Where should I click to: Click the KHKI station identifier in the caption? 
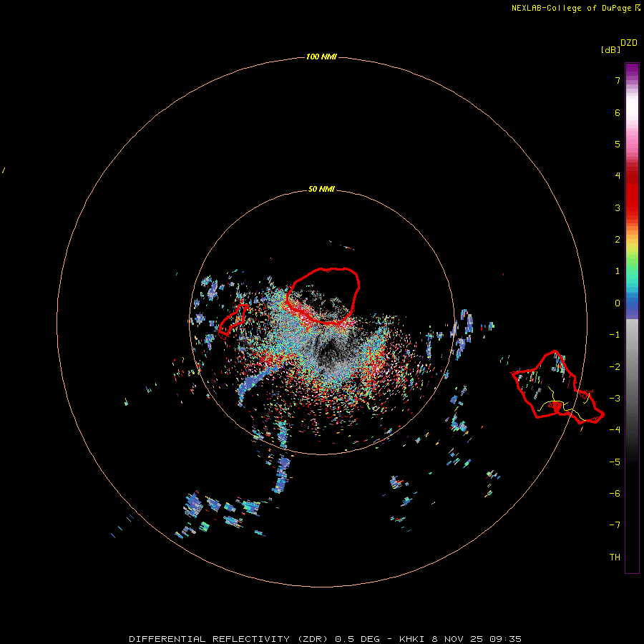click(x=413, y=639)
